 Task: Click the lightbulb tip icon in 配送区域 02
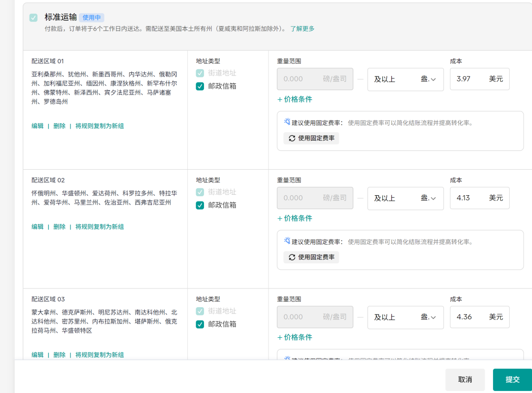287,241
